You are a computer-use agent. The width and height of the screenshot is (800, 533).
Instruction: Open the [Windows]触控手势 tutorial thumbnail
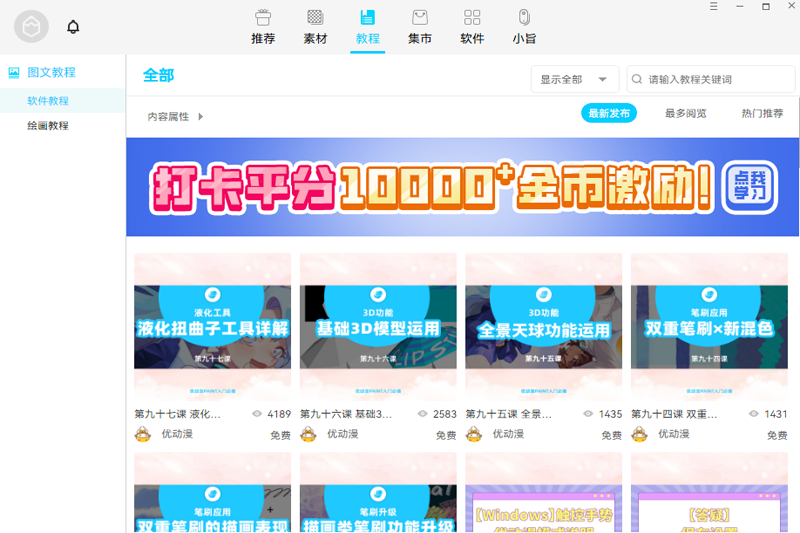click(543, 493)
